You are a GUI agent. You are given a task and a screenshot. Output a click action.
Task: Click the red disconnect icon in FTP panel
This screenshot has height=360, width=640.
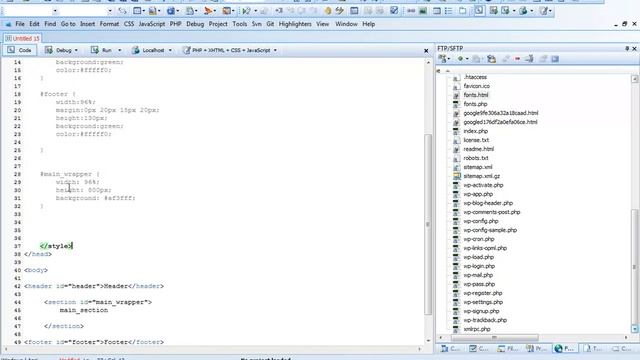tap(518, 59)
